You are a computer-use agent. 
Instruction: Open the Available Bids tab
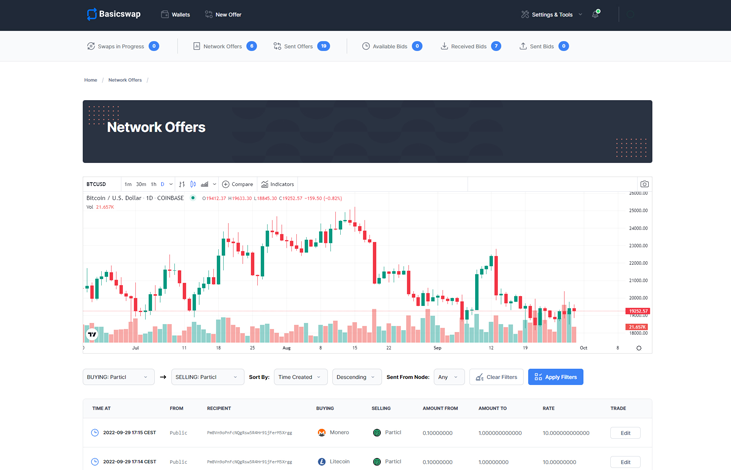coord(392,46)
